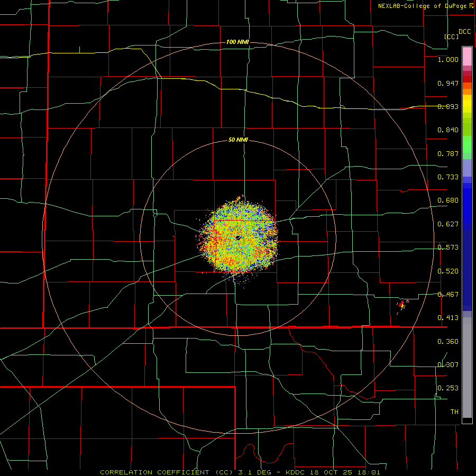
Task: Click the 0.253 color scale label
Action: tap(448, 388)
